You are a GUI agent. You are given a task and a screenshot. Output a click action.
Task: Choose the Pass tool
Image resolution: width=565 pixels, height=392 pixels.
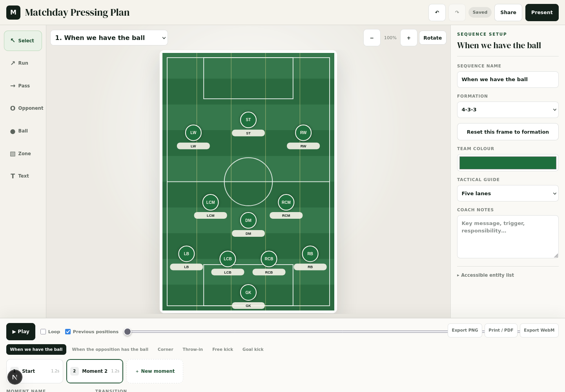tap(23, 86)
